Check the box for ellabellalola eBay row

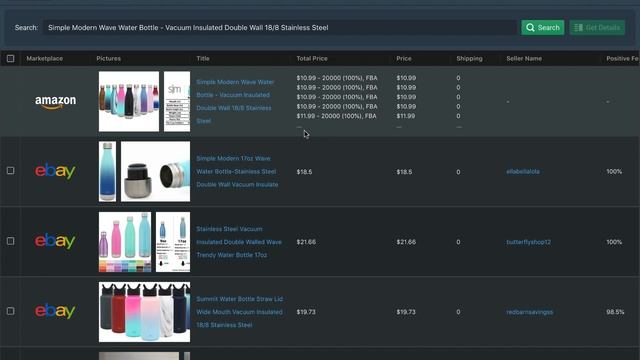pyautogui.click(x=11, y=171)
